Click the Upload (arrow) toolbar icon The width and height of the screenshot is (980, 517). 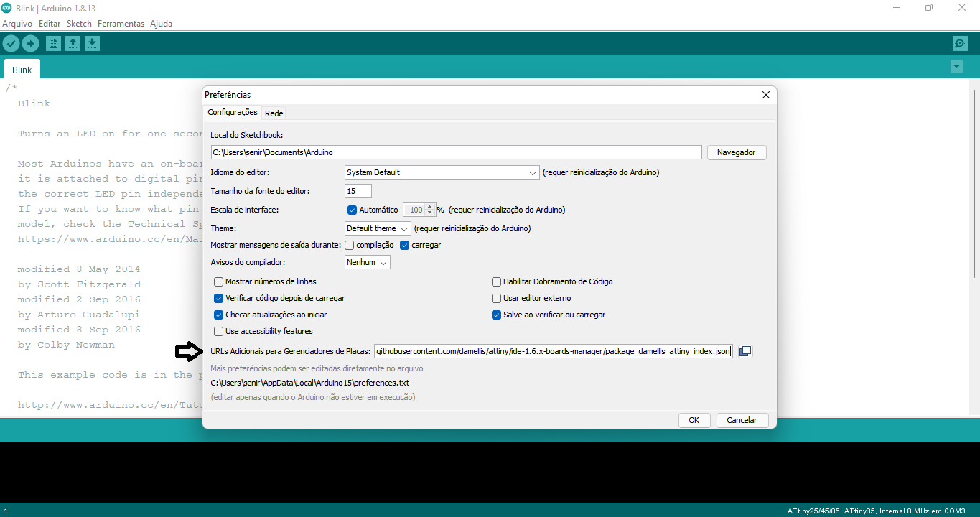[30, 43]
